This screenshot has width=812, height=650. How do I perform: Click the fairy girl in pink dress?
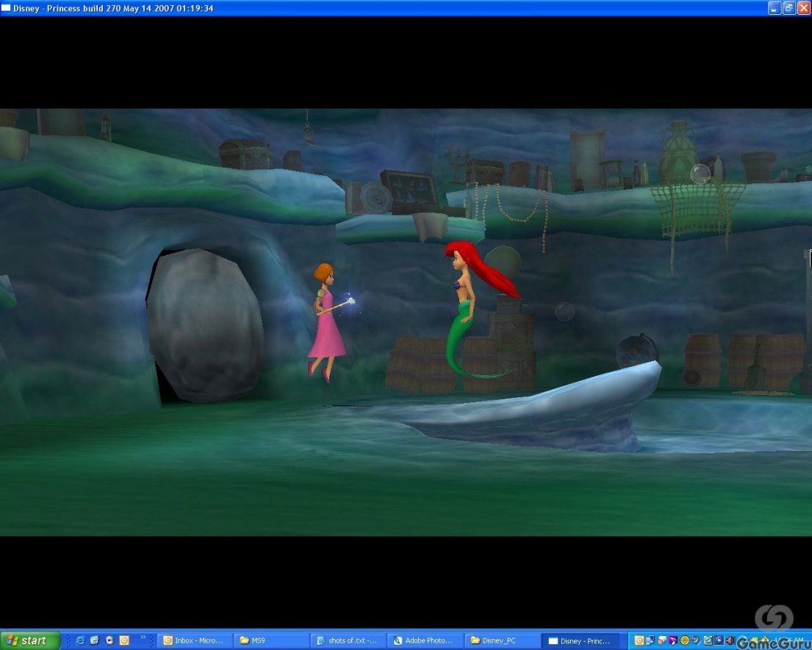327,321
